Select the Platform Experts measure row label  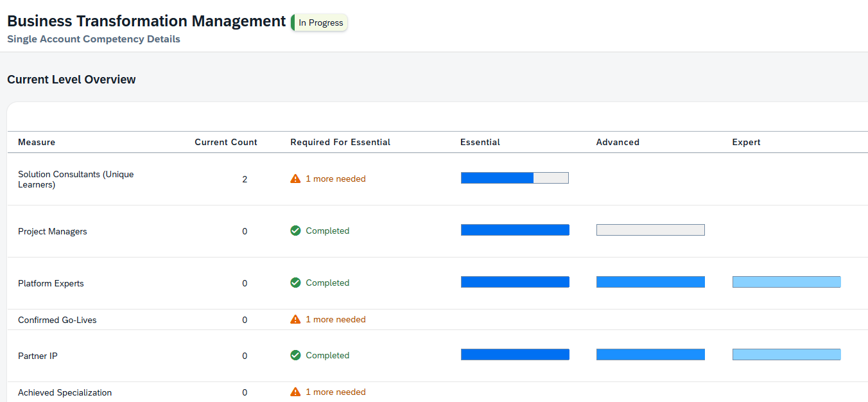click(x=51, y=283)
